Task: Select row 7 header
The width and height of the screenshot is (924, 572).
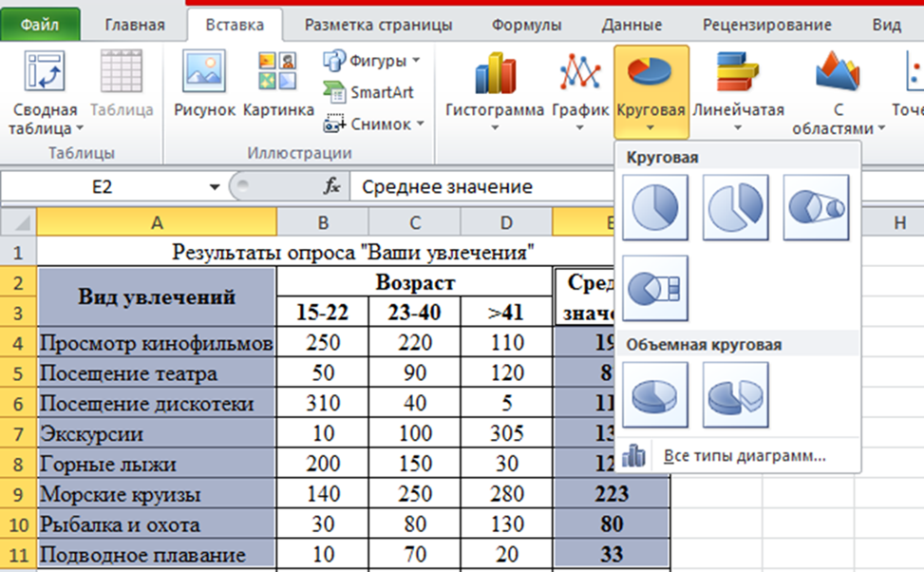Action: click(18, 433)
